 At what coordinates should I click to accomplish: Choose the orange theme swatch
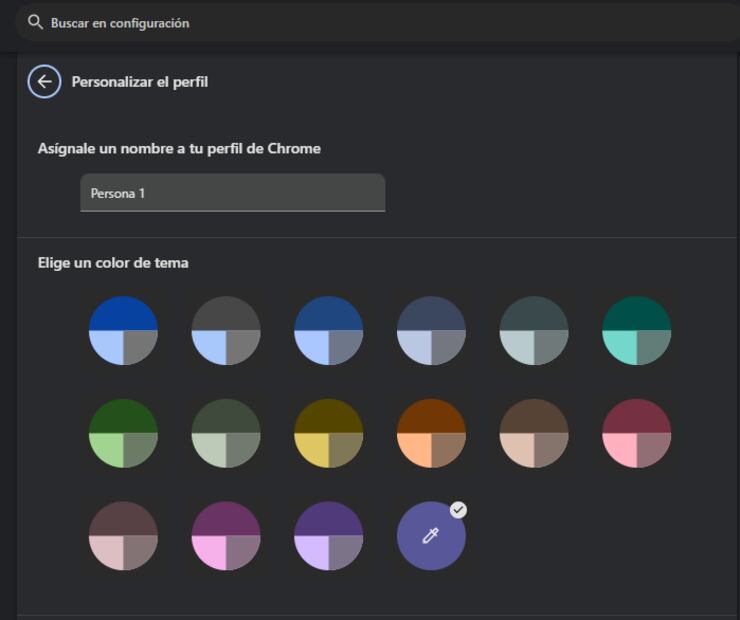tap(431, 433)
